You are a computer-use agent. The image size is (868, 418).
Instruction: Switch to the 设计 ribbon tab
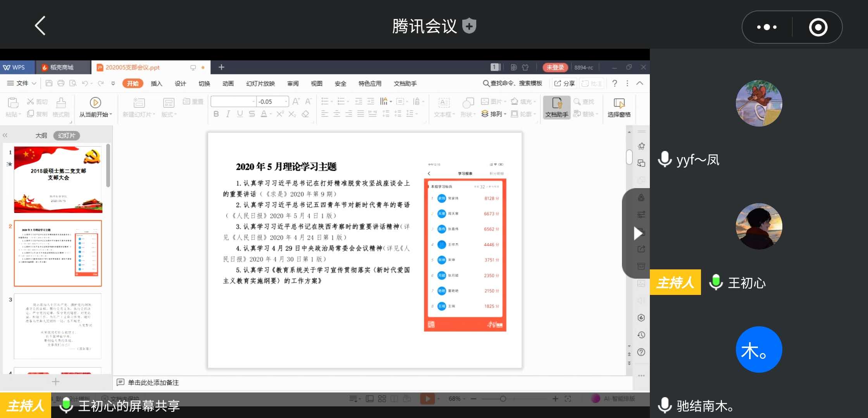click(180, 84)
